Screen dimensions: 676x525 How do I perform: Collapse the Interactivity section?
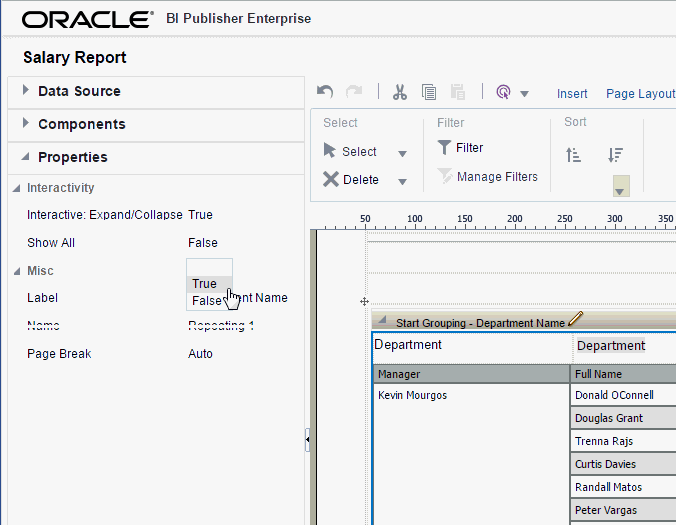(17, 188)
